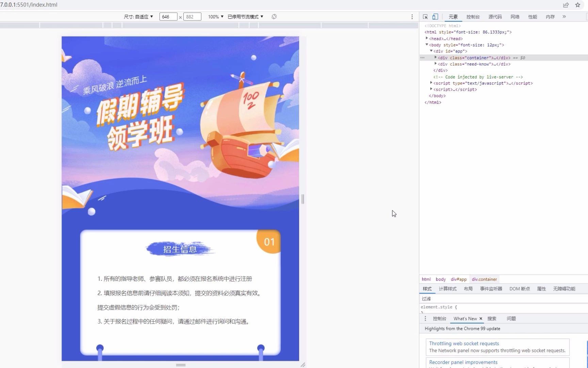The height and width of the screenshot is (368, 588).
Task: Collapse the body element node
Action: 427,45
